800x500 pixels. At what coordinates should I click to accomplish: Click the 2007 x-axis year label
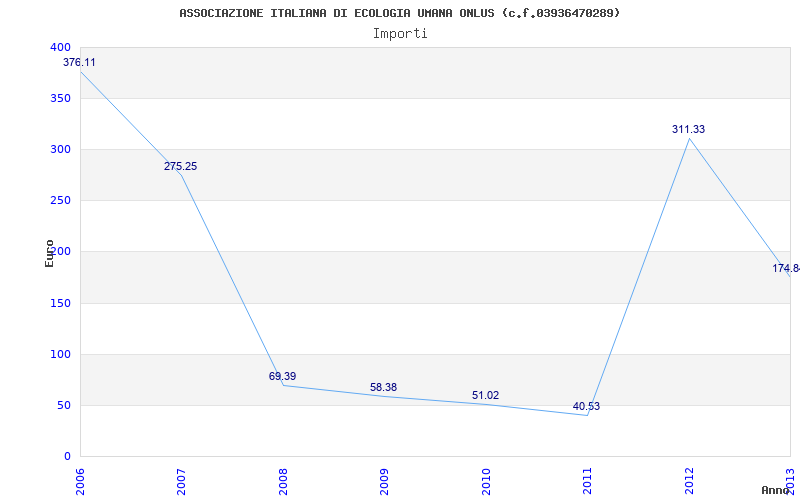click(181, 481)
